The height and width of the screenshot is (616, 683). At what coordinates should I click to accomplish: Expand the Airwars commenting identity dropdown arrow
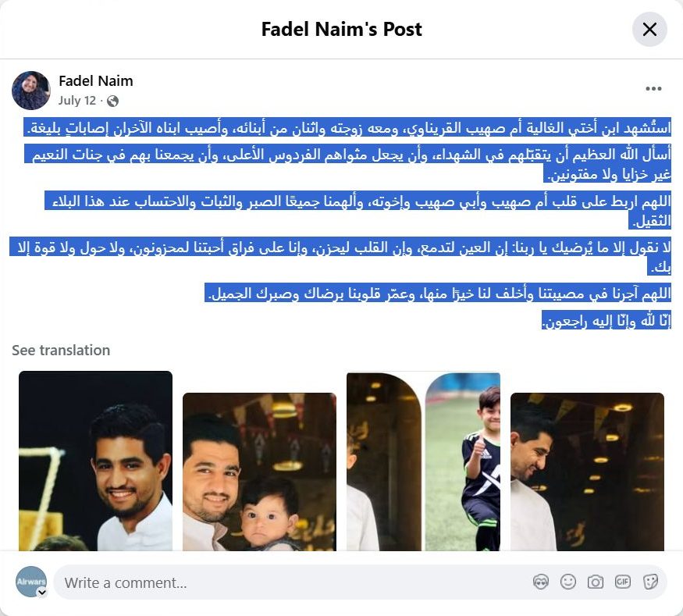[42, 593]
